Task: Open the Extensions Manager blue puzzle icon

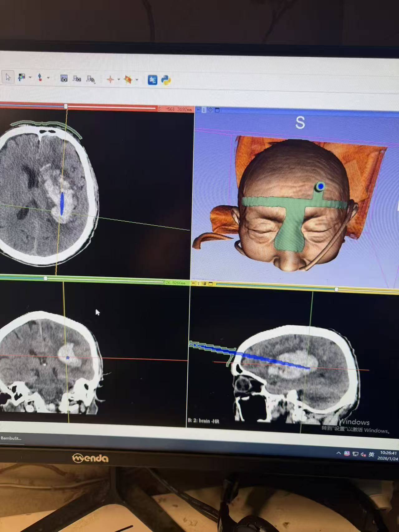Action: pyautogui.click(x=152, y=80)
